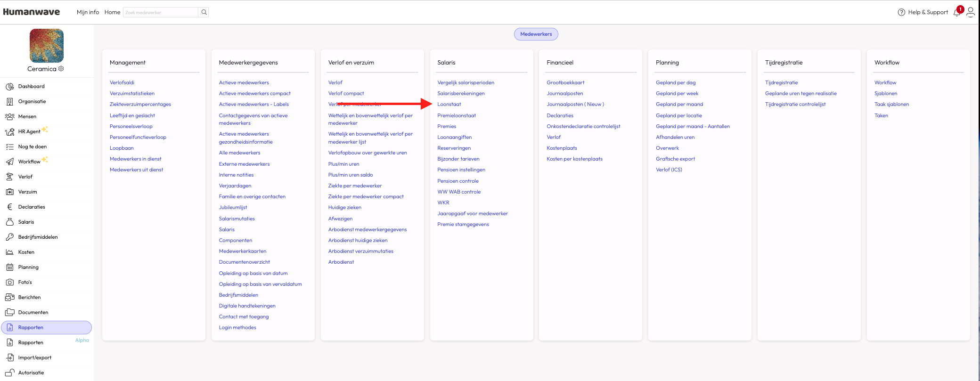Click the Ceramica company logo thumbnail
The image size is (980, 381).
click(47, 46)
